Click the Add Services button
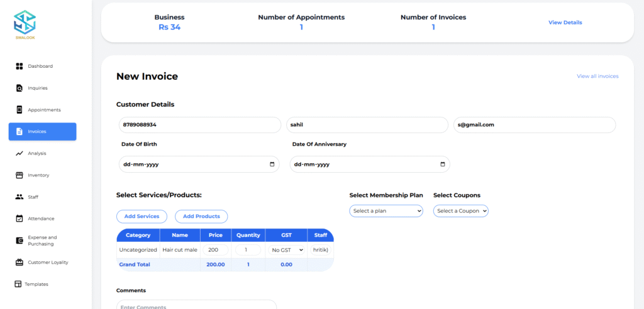This screenshot has height=309, width=644. tap(142, 216)
